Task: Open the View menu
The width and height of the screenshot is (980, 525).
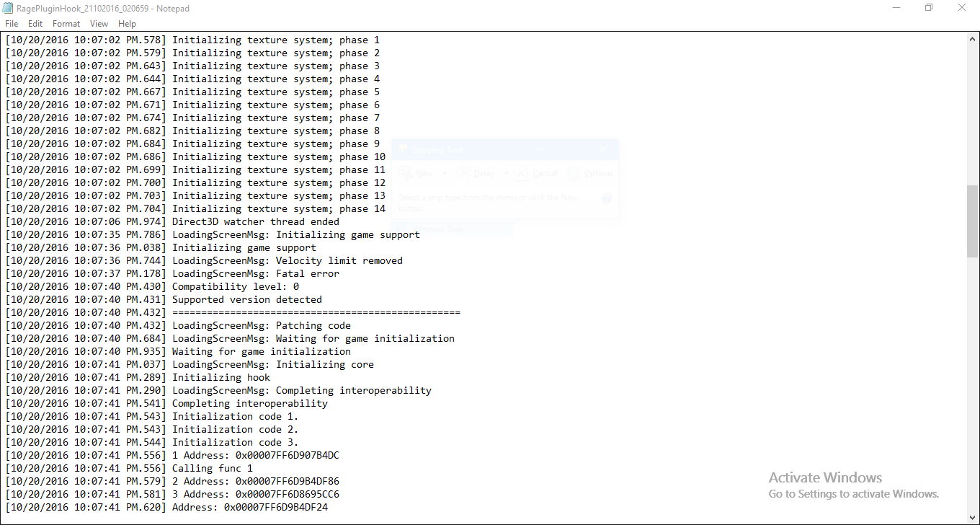Action: coord(99,24)
